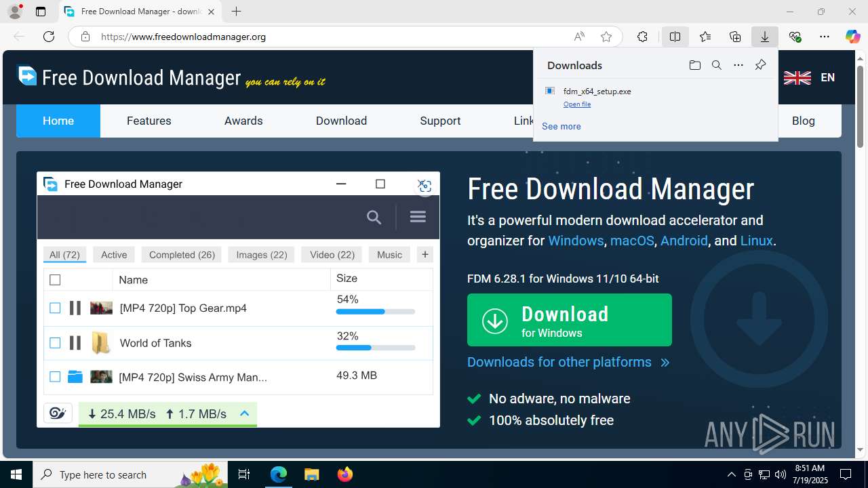The height and width of the screenshot is (488, 868).
Task: Open Extensions puzzle icon
Action: [x=642, y=37]
